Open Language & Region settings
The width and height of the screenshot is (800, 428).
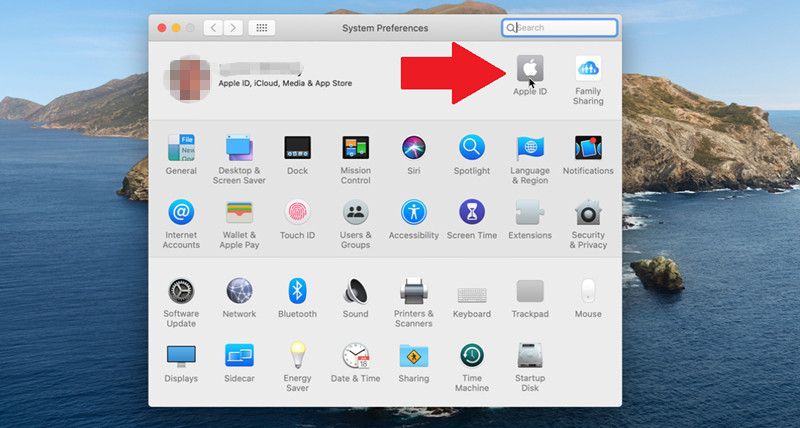click(x=530, y=148)
